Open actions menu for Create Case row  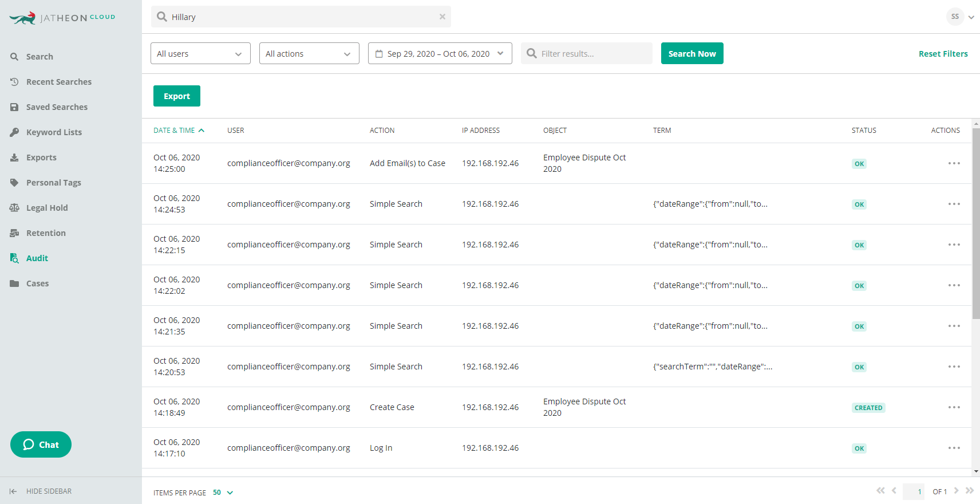(954, 407)
